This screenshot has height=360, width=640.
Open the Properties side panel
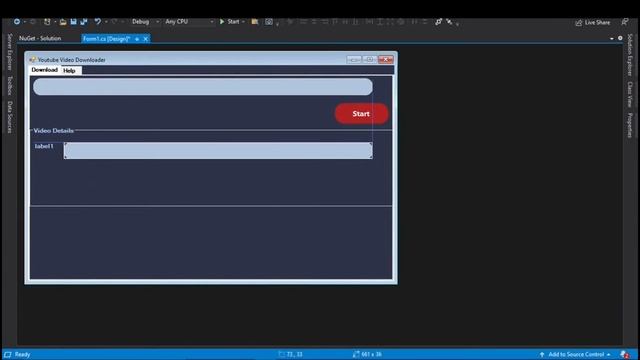[x=630, y=125]
